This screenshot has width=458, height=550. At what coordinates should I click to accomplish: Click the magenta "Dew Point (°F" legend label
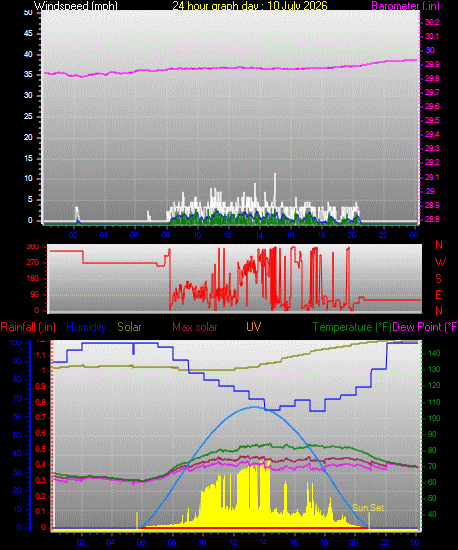[425, 327]
